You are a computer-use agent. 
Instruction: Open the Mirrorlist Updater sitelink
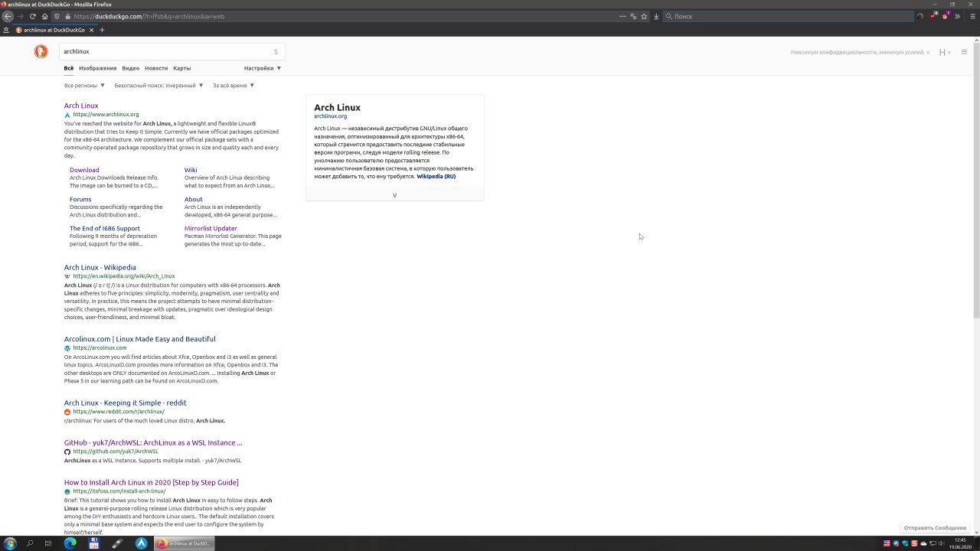(211, 228)
